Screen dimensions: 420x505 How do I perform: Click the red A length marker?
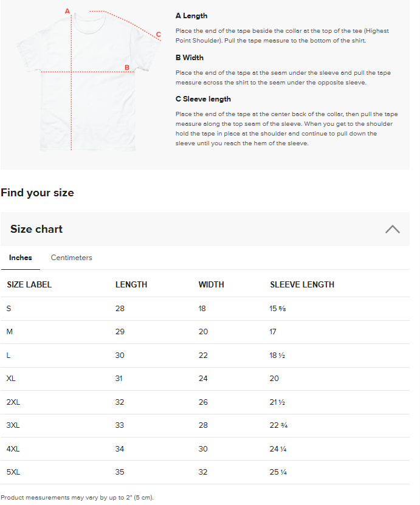point(67,12)
